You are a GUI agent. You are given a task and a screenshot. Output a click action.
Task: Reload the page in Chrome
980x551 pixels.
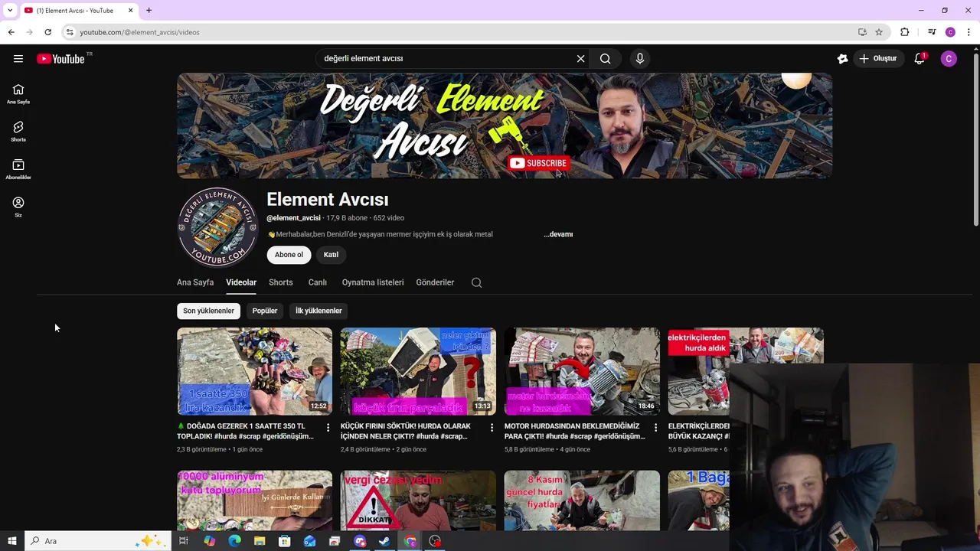tap(47, 32)
